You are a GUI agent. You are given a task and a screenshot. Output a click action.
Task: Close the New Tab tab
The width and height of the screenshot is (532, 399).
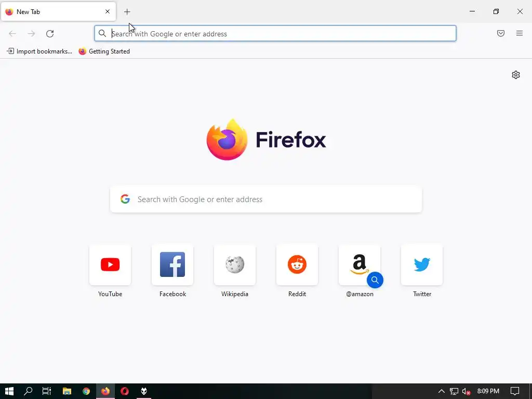click(108, 11)
